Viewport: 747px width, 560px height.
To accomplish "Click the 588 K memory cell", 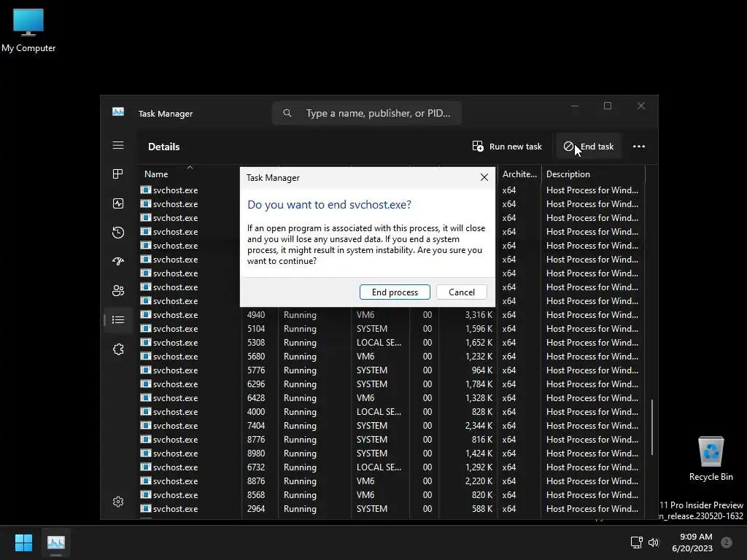I will pyautogui.click(x=482, y=508).
